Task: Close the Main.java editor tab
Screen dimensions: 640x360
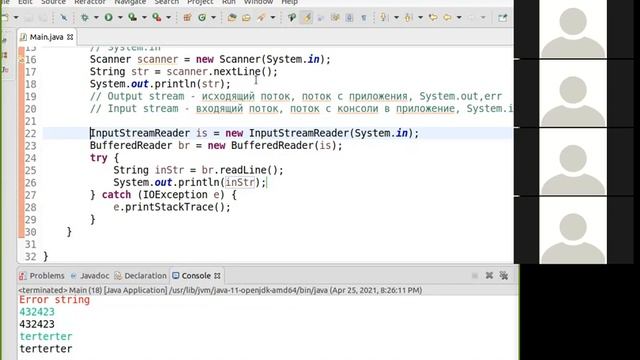Action: 70,37
